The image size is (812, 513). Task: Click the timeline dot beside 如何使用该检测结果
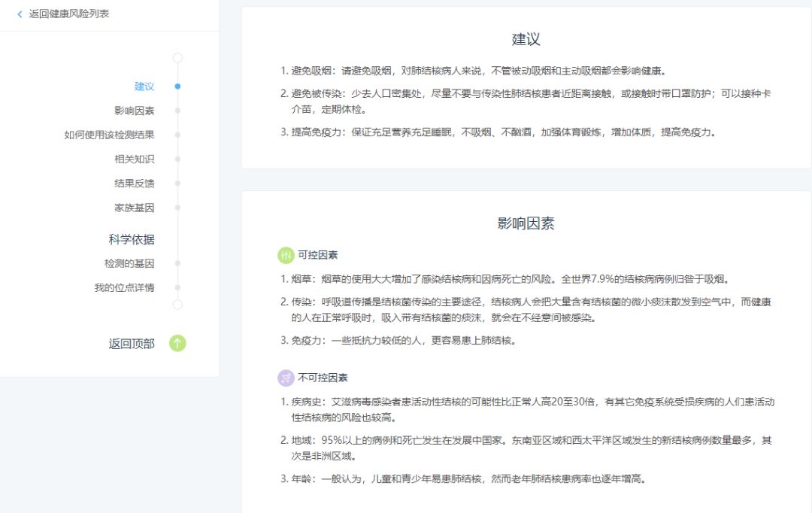click(177, 135)
